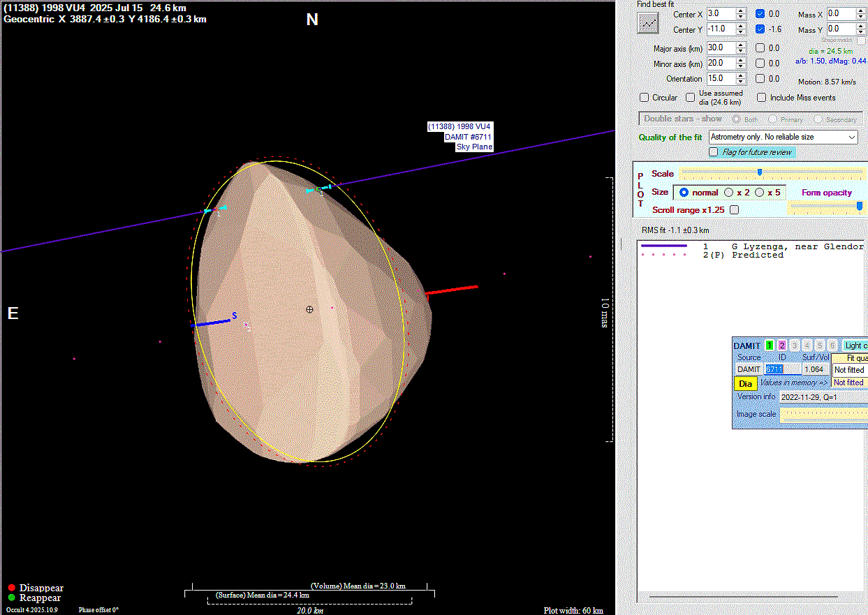
Task: Check Include Miss events
Action: click(762, 98)
